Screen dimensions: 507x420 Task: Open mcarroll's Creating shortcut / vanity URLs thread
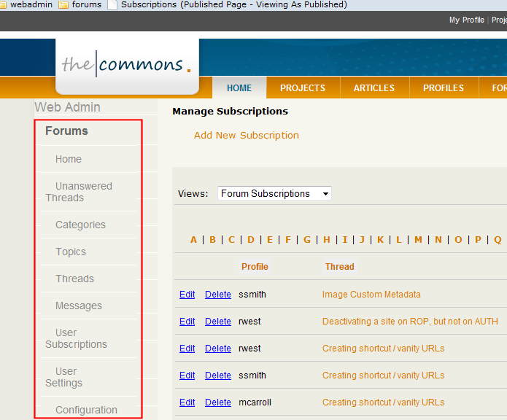pyautogui.click(x=383, y=402)
